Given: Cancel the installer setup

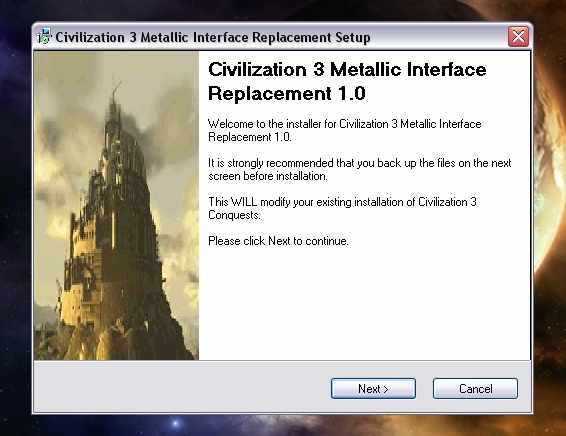Looking at the screenshot, I should tap(475, 389).
